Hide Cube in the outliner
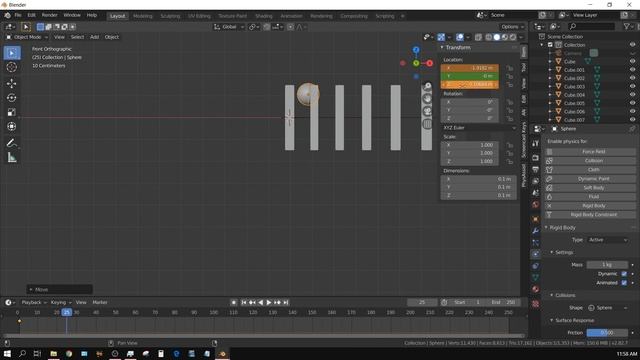This screenshot has height=360, width=640. coord(632,62)
